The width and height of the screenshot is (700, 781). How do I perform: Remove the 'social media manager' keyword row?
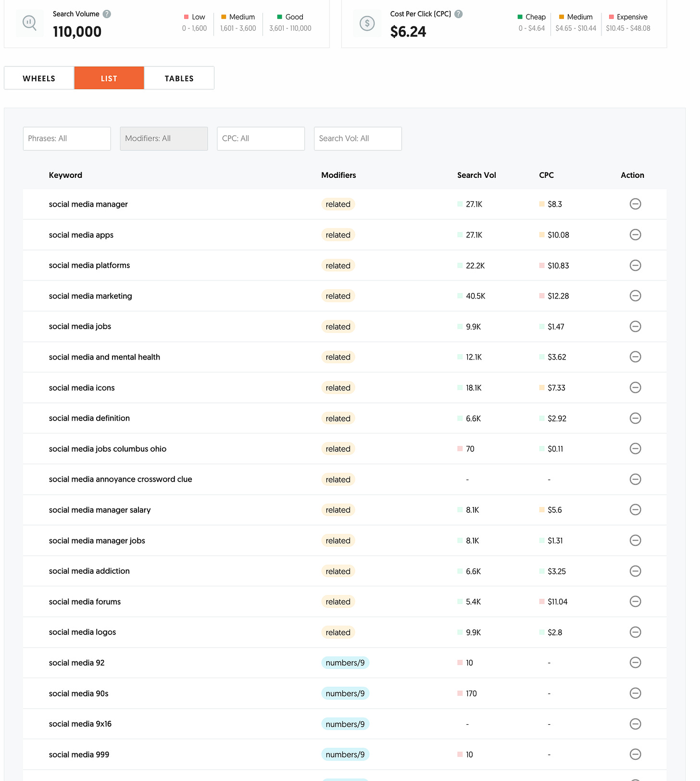tap(635, 204)
